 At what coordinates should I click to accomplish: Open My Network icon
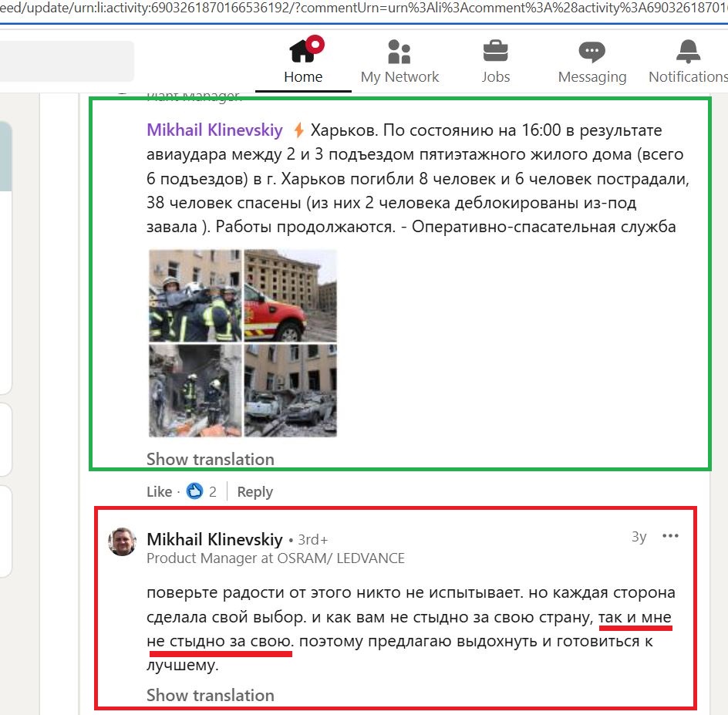399,52
